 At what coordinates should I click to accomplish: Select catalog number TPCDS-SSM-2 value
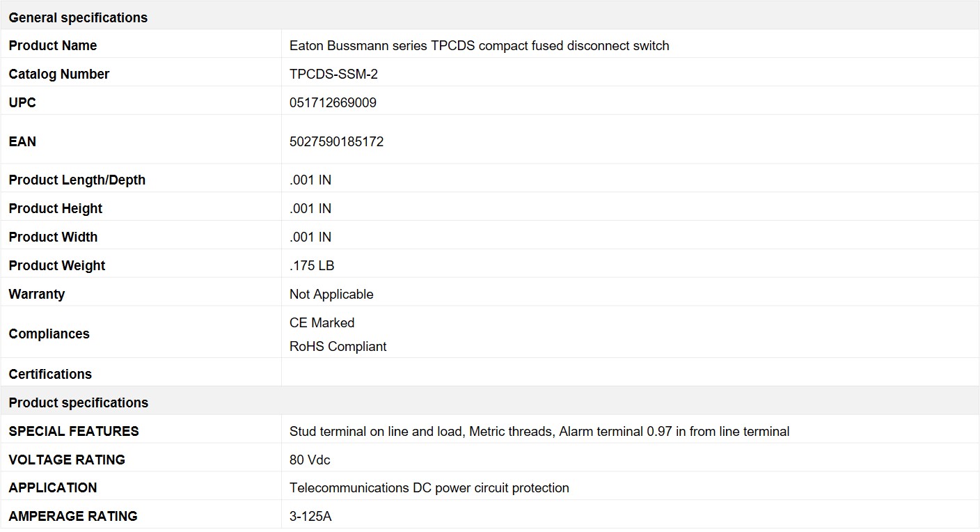tap(333, 75)
